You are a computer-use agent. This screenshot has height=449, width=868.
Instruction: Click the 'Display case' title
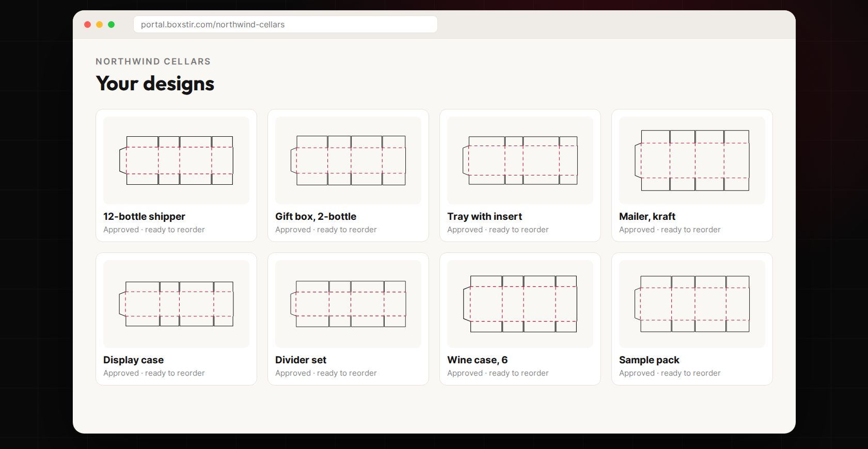(x=133, y=360)
